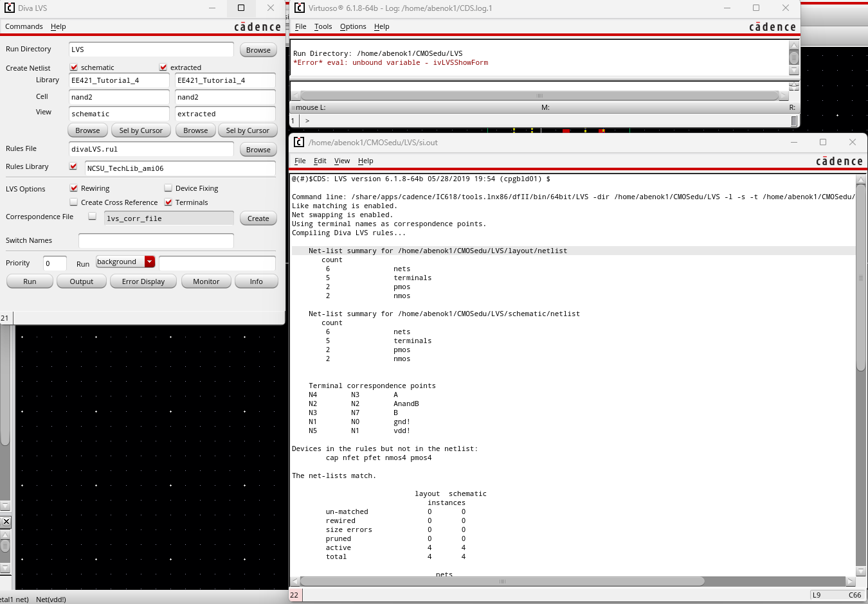Image resolution: width=868 pixels, height=604 pixels.
Task: Click the extracted Library field
Action: click(225, 80)
